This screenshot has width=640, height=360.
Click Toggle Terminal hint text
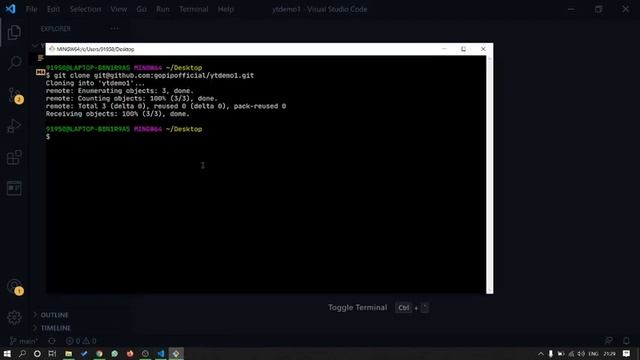(358, 308)
